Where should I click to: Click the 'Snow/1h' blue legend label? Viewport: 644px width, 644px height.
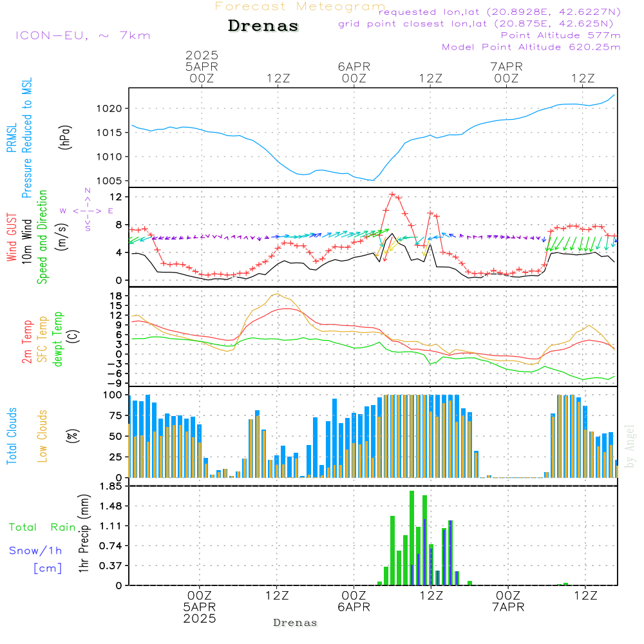[x=35, y=551]
